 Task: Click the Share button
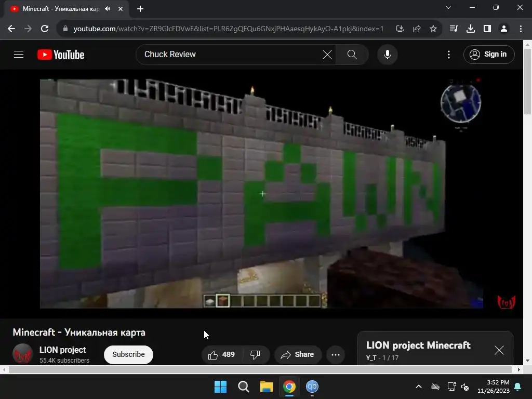pyautogui.click(x=297, y=354)
